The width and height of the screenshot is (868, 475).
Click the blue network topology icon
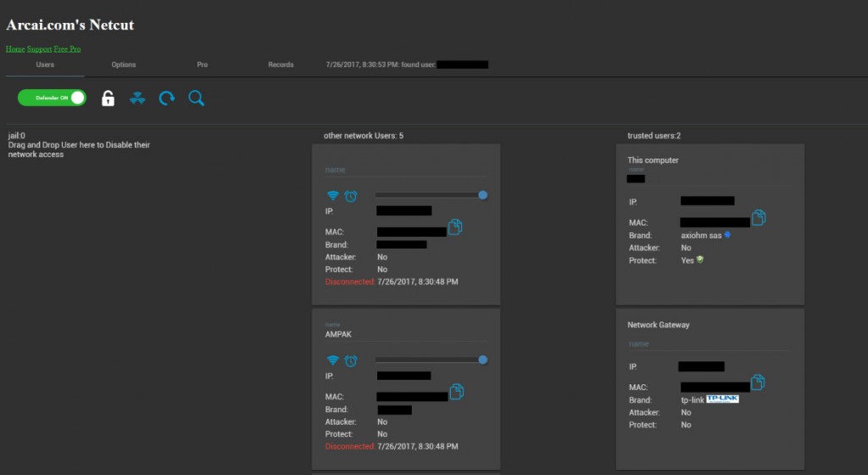(137, 98)
